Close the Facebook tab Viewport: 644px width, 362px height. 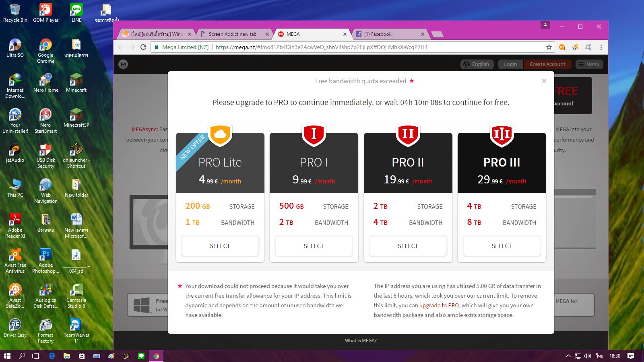pyautogui.click(x=422, y=34)
